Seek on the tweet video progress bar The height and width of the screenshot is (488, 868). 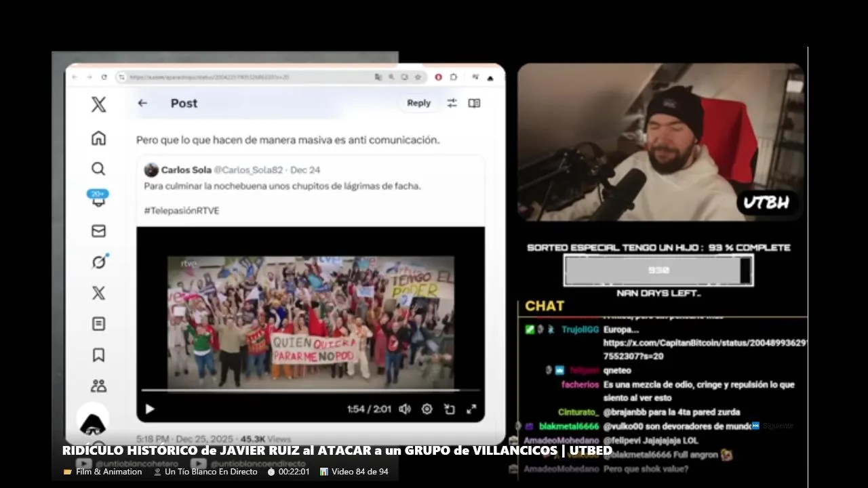tap(311, 390)
